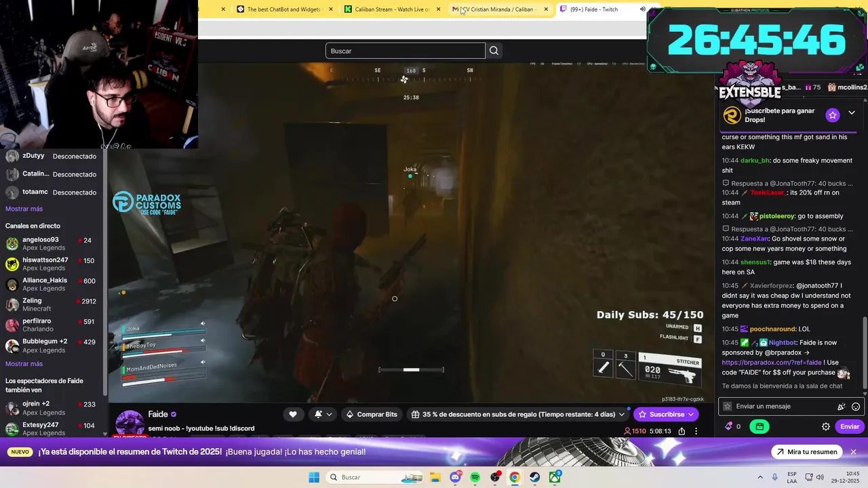
Task: Click Nightbot username in chat
Action: pos(783,342)
